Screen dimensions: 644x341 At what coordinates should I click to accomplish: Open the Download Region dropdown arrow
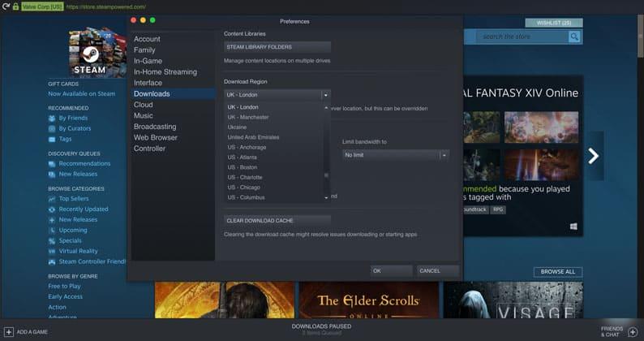326,95
